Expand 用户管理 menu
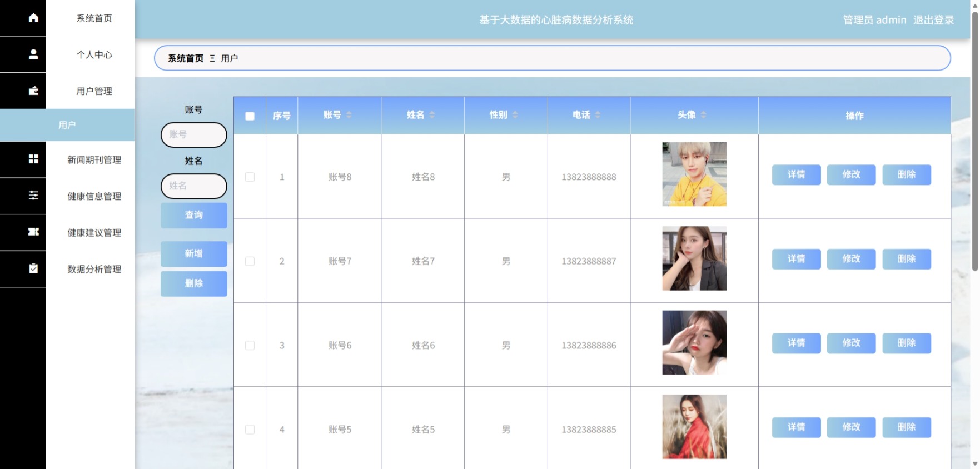Image resolution: width=980 pixels, height=469 pixels. click(x=94, y=91)
